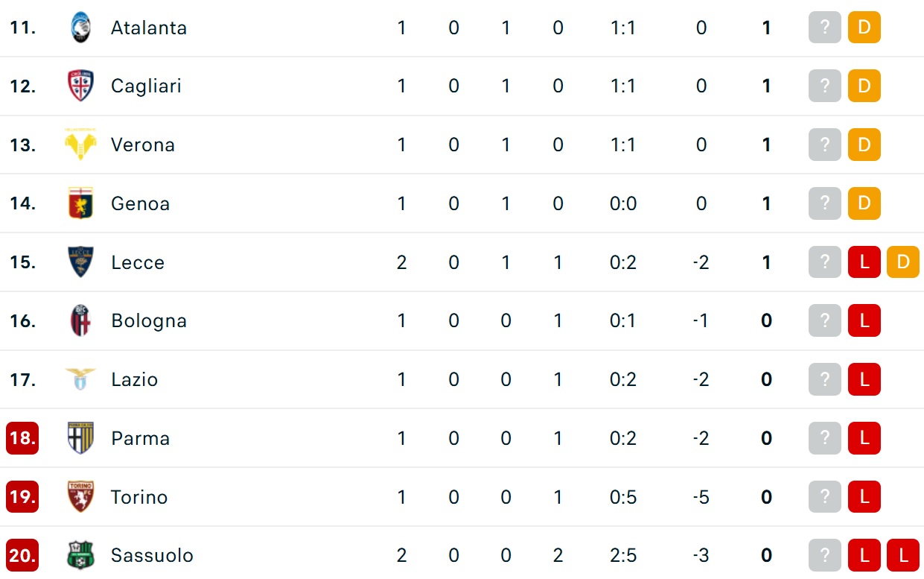Select the Genoa team crest
This screenshot has height=579, width=924.
click(80, 203)
